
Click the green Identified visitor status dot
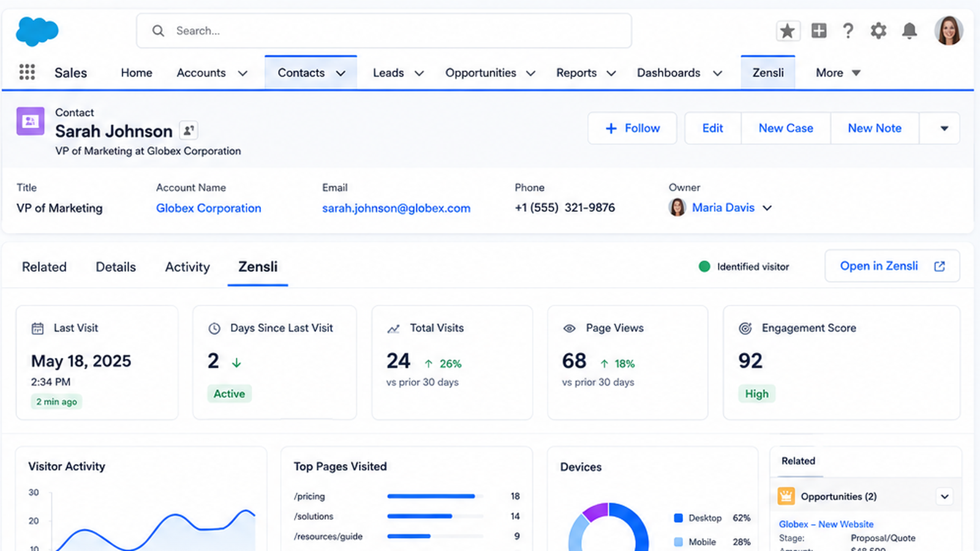tap(704, 266)
